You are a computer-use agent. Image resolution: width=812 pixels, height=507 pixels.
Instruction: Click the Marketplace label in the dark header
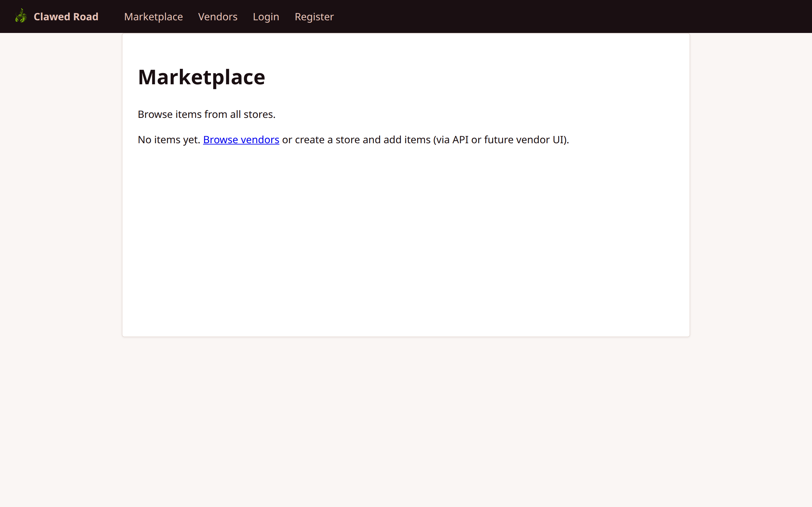point(153,16)
